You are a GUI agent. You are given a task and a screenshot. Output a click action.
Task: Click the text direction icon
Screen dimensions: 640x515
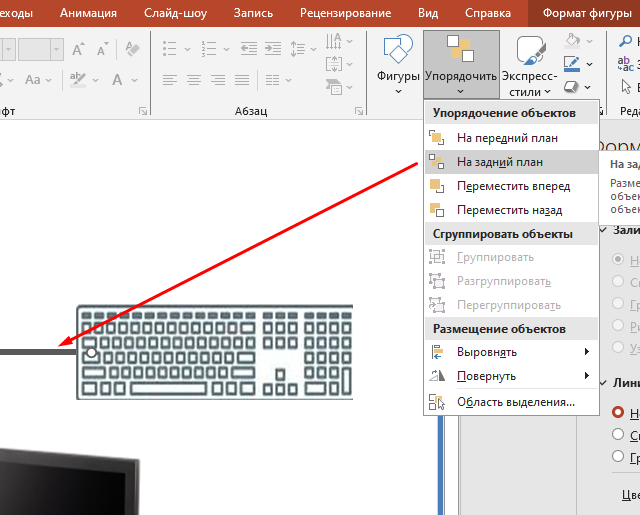pyautogui.click(x=334, y=41)
